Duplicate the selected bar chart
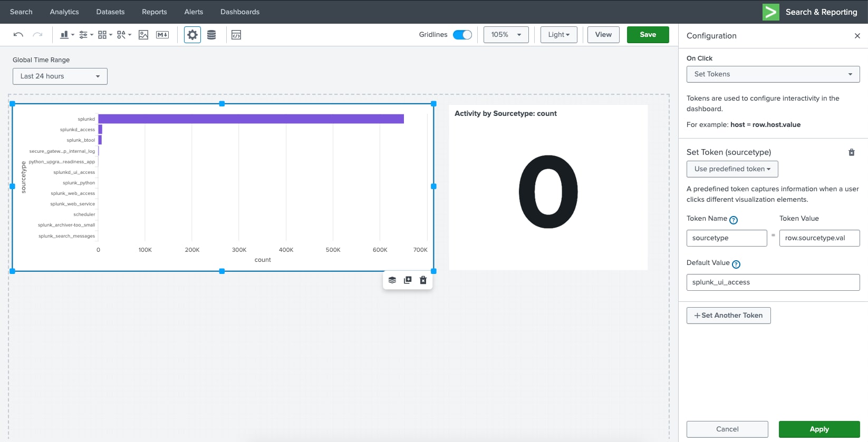 (x=408, y=280)
